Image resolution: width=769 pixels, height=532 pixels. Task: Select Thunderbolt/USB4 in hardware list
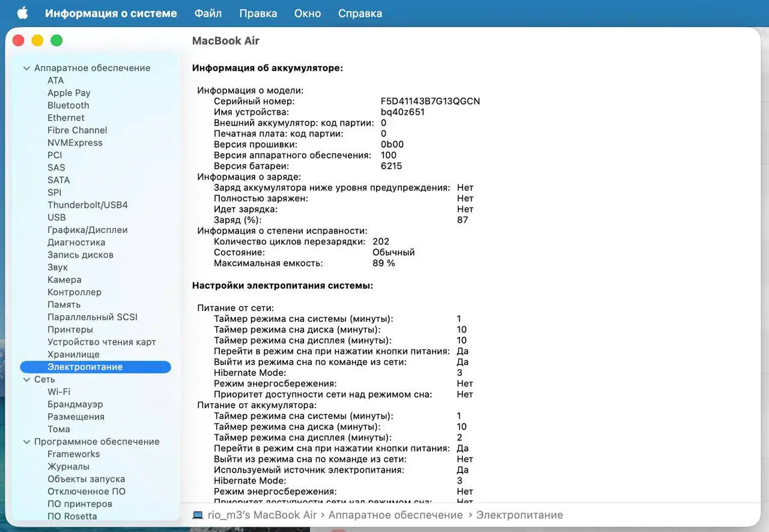[88, 205]
